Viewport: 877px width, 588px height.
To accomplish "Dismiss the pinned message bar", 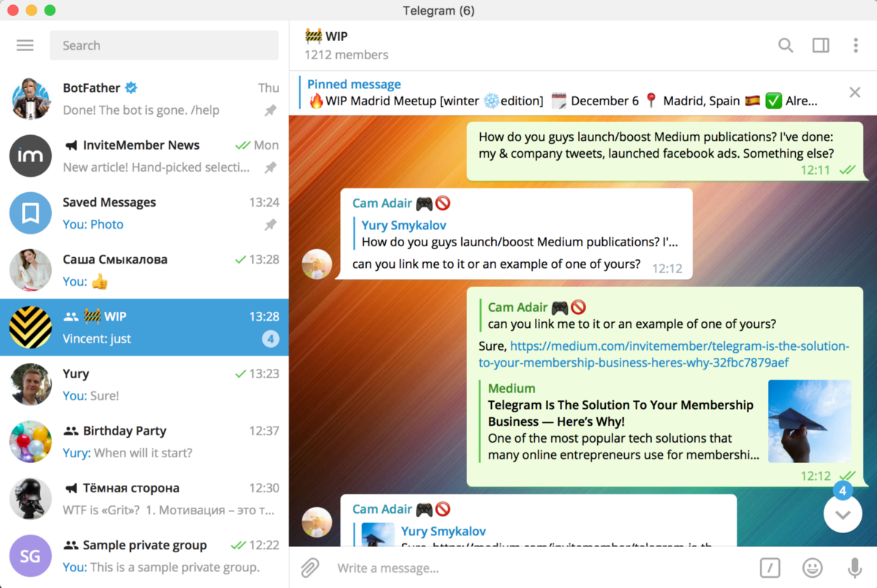I will [854, 92].
